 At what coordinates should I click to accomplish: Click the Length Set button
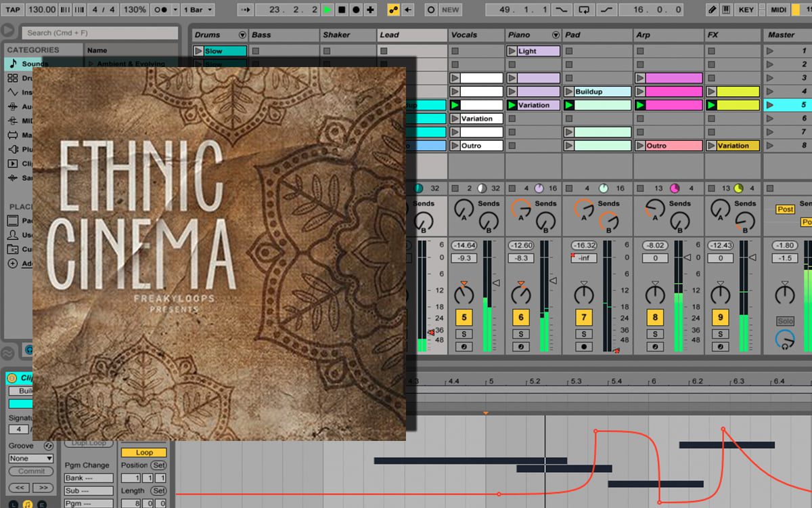tap(158, 491)
